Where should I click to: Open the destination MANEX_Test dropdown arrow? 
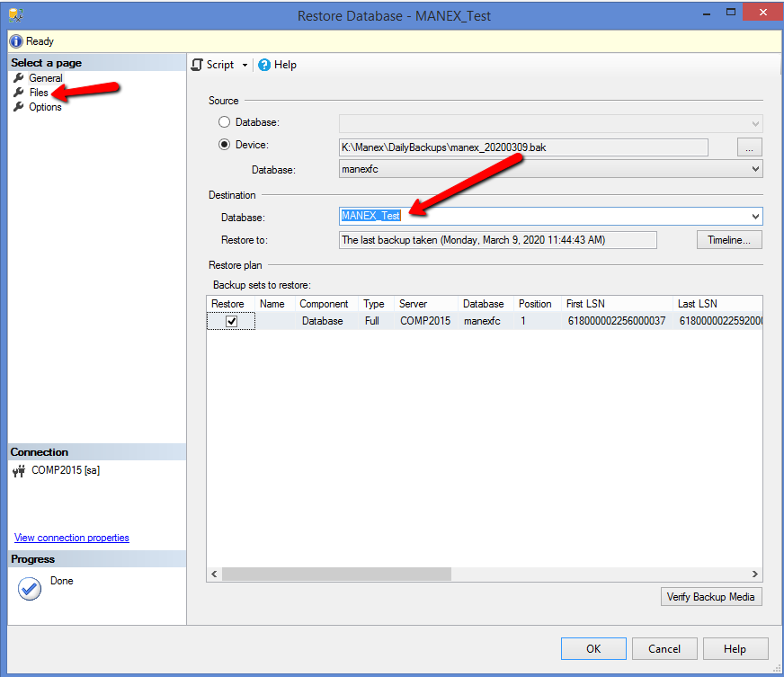[x=755, y=217]
